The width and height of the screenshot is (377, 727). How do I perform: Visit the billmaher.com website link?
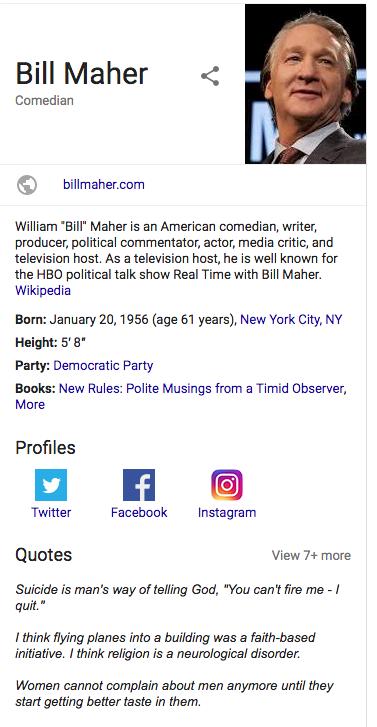tap(104, 185)
